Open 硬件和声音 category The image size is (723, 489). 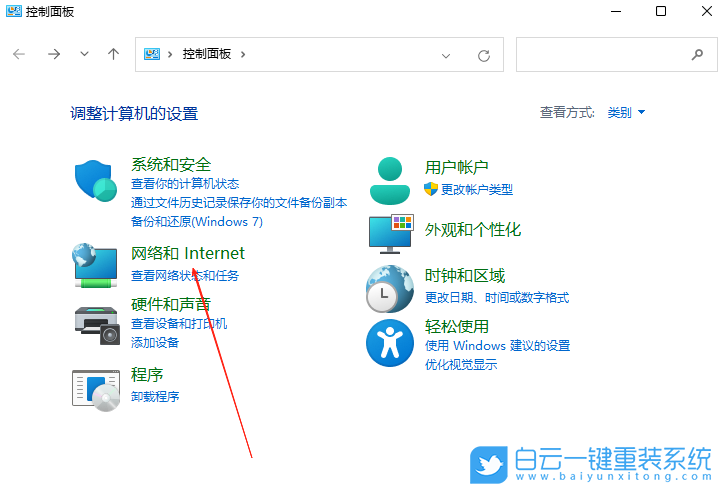point(171,304)
